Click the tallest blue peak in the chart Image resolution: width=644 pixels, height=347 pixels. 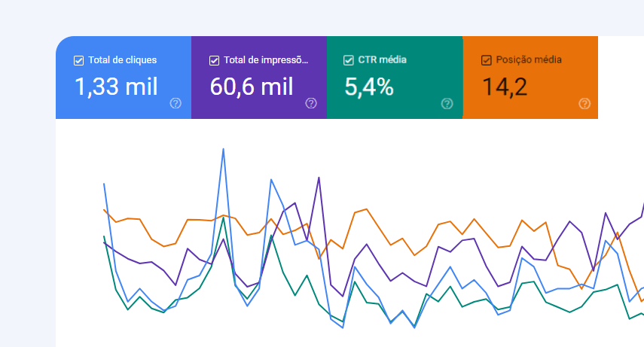[x=223, y=149]
